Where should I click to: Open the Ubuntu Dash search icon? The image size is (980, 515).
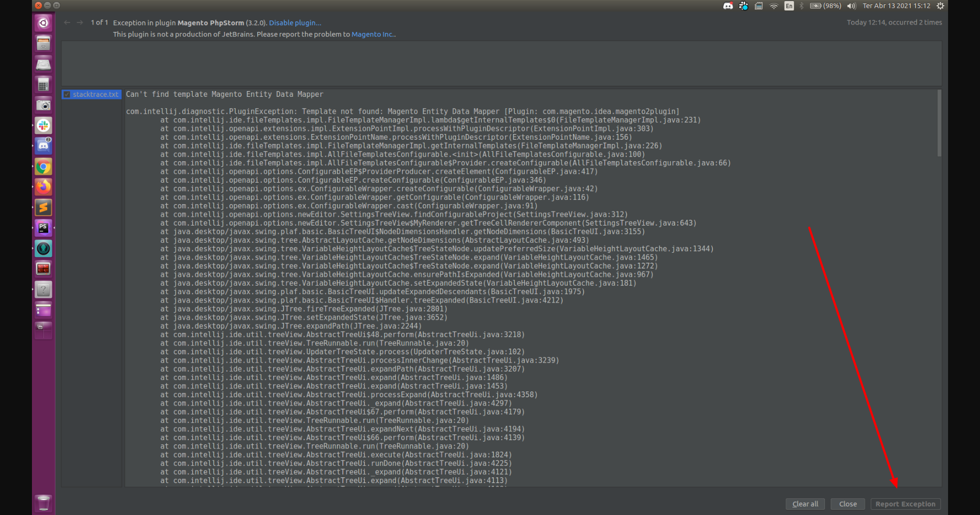43,23
